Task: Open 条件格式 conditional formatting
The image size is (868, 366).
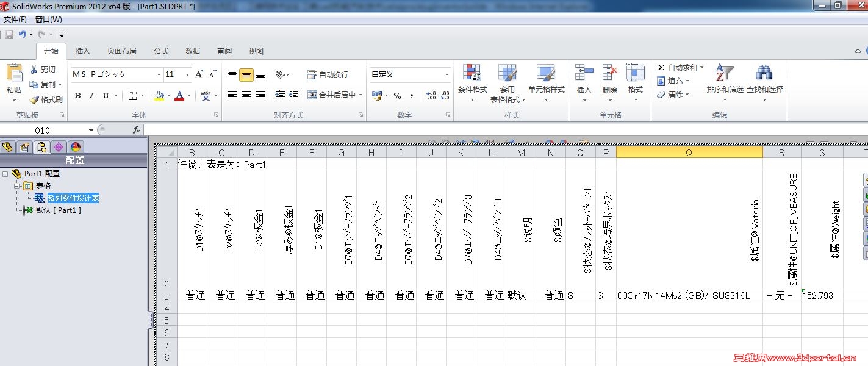Action: click(x=472, y=82)
